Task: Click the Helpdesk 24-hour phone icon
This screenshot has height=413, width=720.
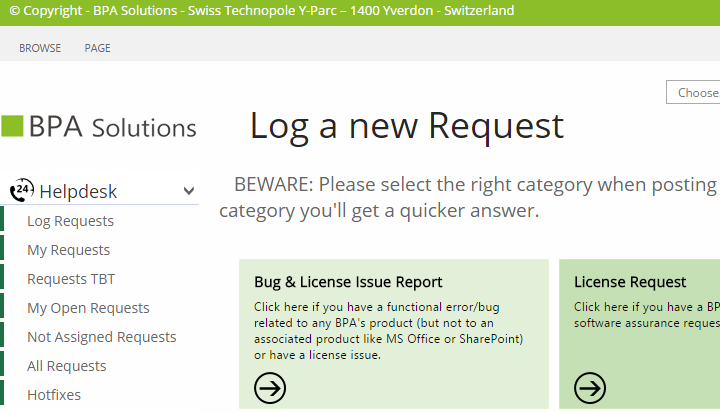Action: 22,190
